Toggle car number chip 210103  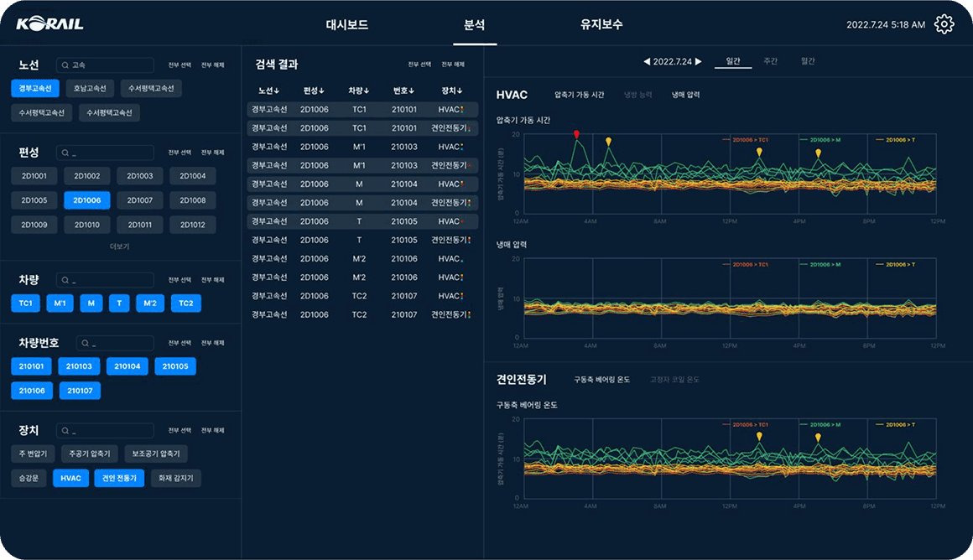click(79, 366)
